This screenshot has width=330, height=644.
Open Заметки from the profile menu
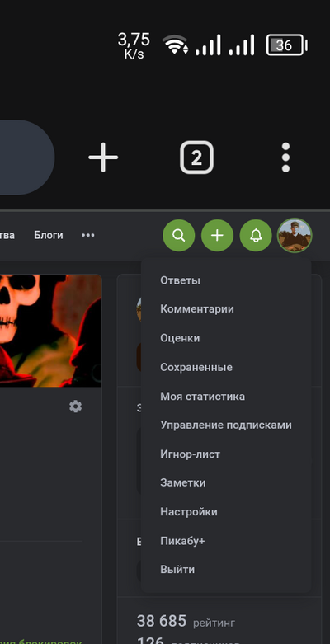click(183, 482)
